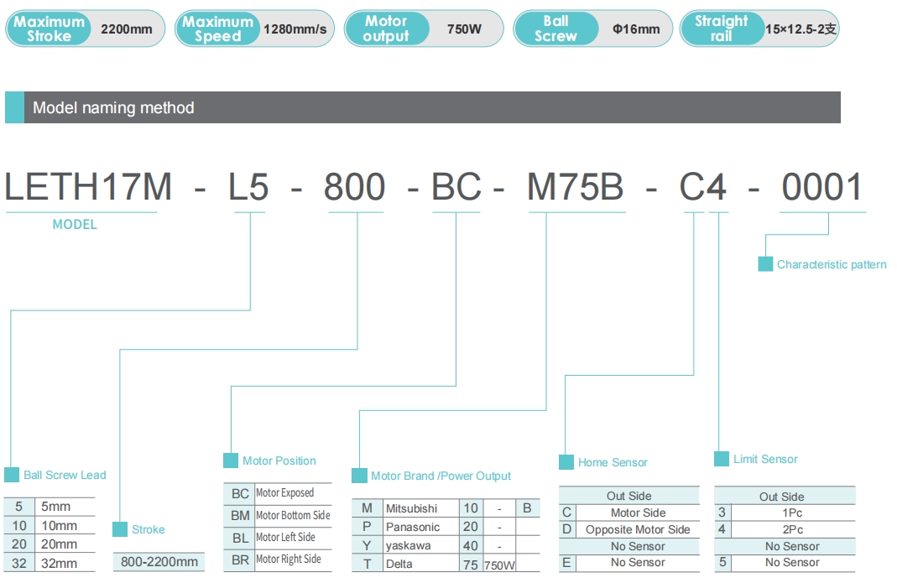Click the Maximum Speed badge label
Screen dimensions: 897x588
click(218, 29)
